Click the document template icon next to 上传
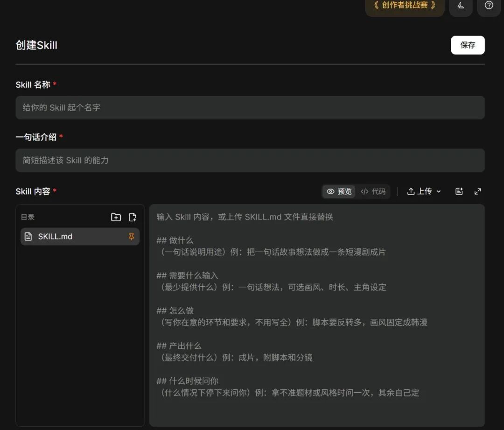Screen dimensions: 504x430 pos(459,191)
